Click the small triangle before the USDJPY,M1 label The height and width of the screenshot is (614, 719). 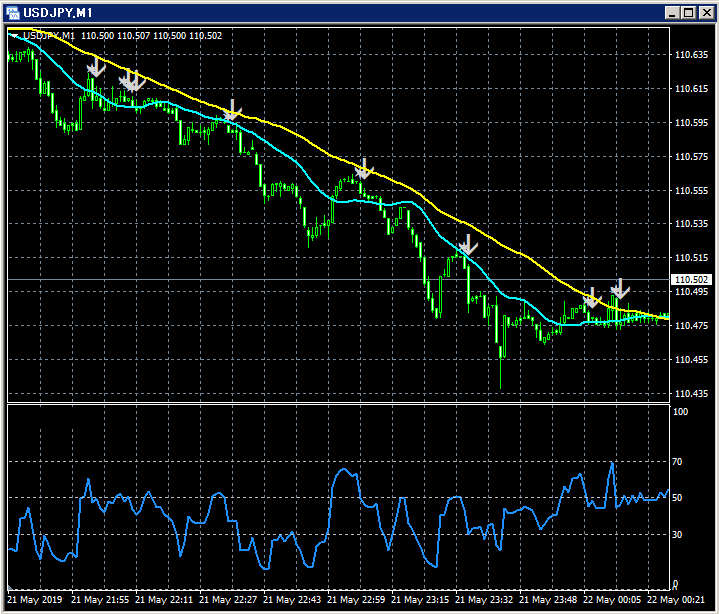pos(15,36)
